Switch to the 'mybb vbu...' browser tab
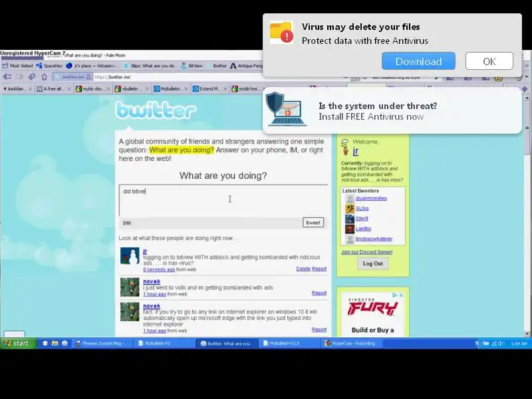 92,89
